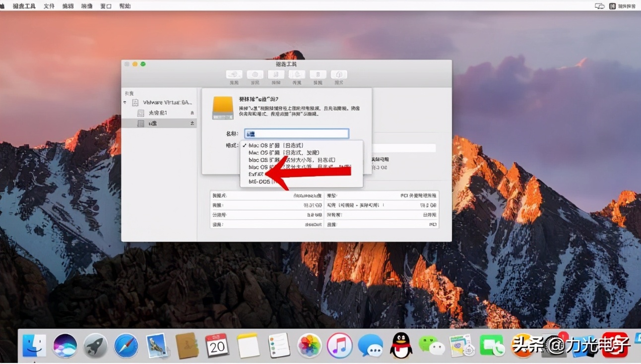Open Launchpad rocket icon in the Dock
Screen dimensions: 641x364
[96, 345]
